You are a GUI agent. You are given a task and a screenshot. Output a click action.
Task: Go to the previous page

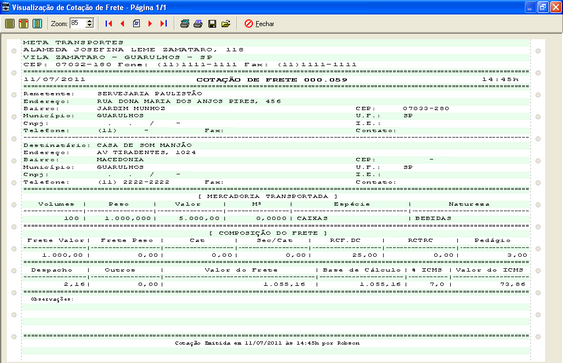tap(122, 24)
